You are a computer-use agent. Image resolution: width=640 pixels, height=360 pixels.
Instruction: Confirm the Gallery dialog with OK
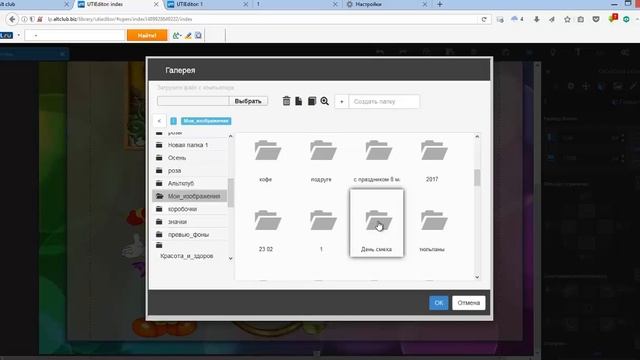click(438, 303)
